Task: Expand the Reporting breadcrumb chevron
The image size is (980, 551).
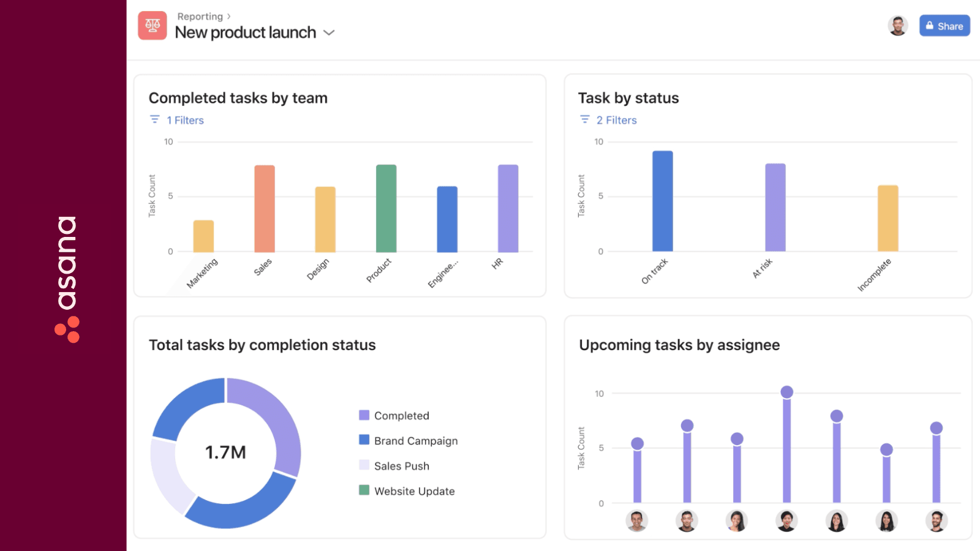Action: click(x=227, y=17)
